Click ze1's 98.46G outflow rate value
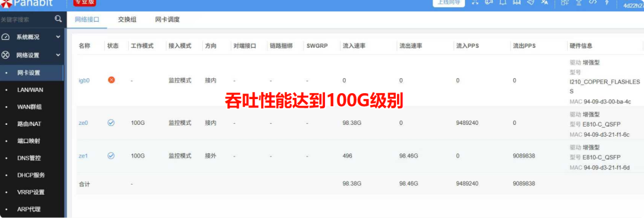Image resolution: width=644 pixels, height=218 pixels. (x=408, y=156)
